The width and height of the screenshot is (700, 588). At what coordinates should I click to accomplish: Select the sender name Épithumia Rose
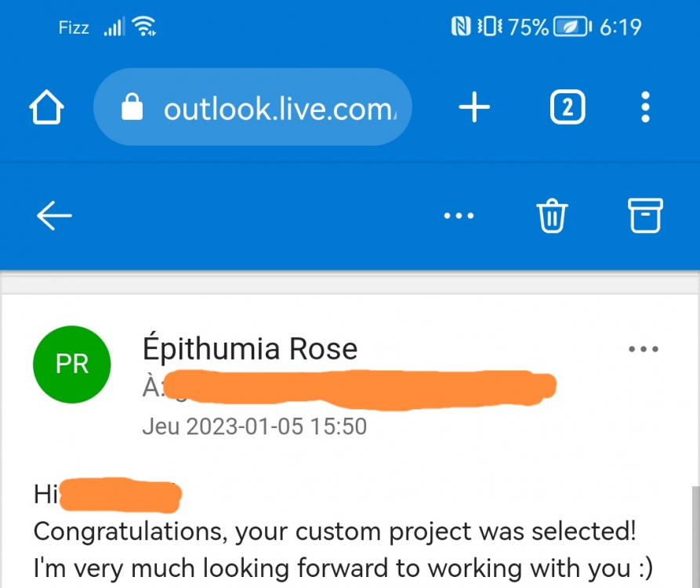(251, 348)
